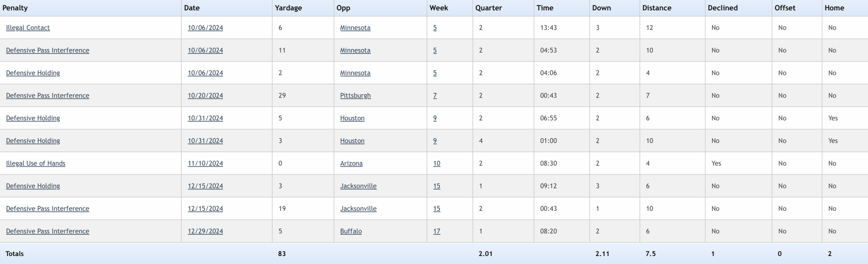Open the Illegal Contact penalty link
The image size is (868, 264).
[28, 28]
